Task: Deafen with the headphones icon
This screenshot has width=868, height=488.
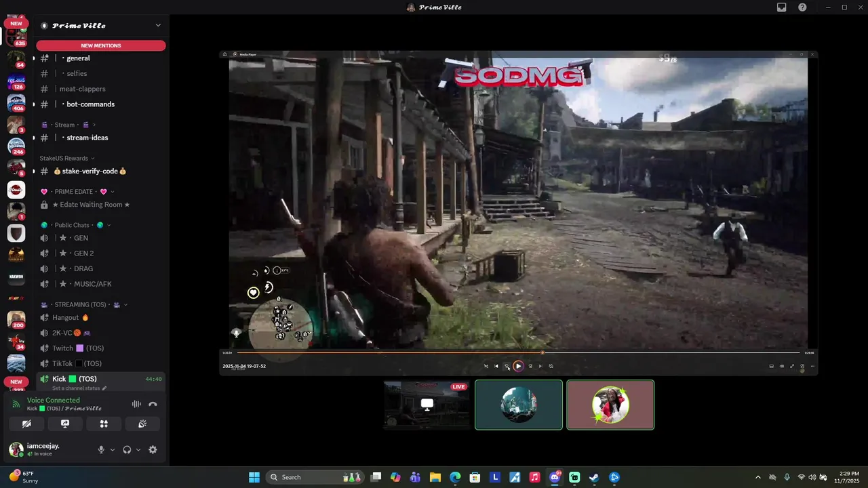Action: point(127,449)
